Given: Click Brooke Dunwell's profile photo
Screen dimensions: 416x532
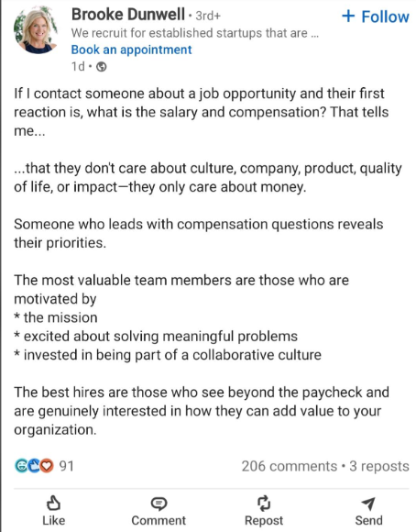Looking at the screenshot, I should coord(36,30).
